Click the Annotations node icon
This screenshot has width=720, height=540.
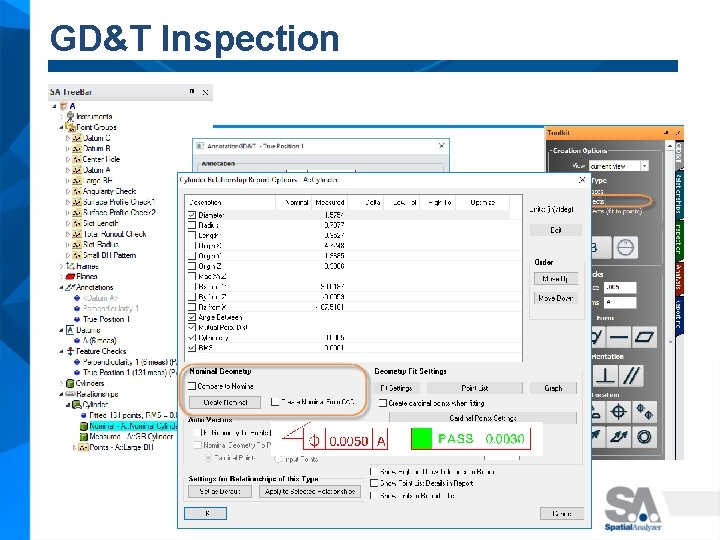(x=70, y=287)
